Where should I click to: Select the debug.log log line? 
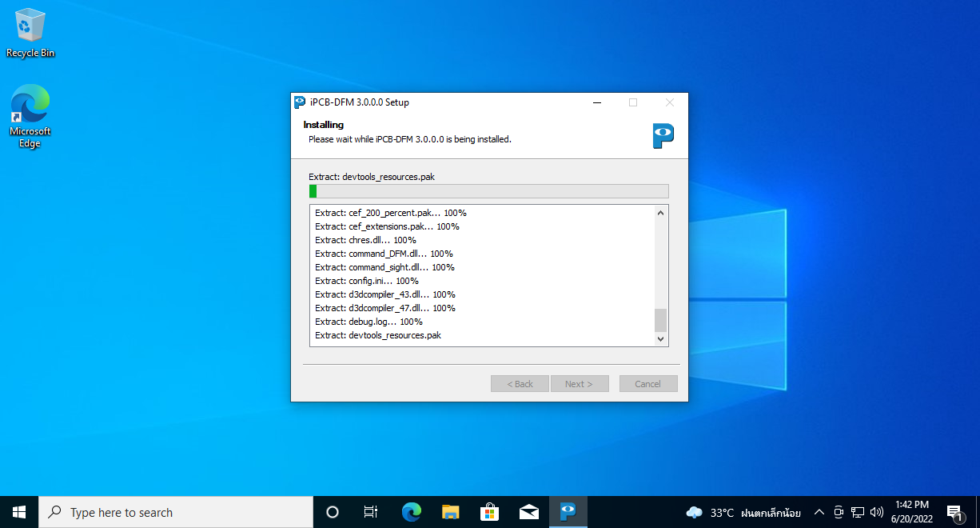[368, 322]
